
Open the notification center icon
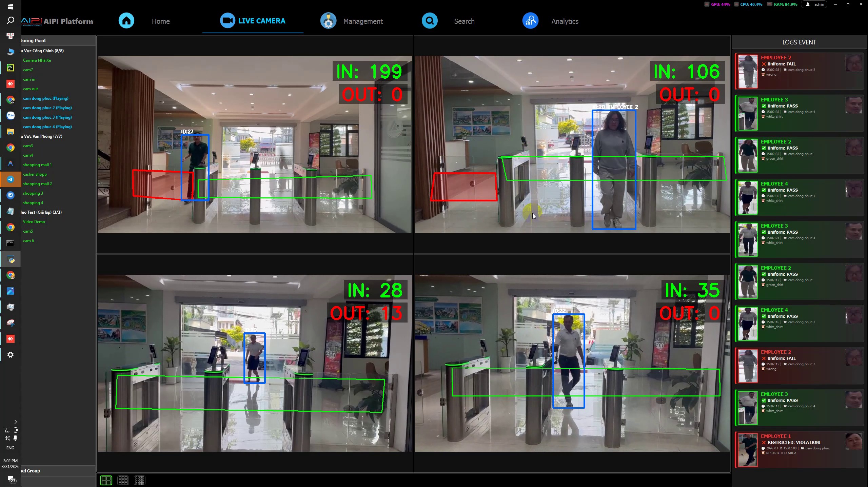pyautogui.click(x=11, y=479)
